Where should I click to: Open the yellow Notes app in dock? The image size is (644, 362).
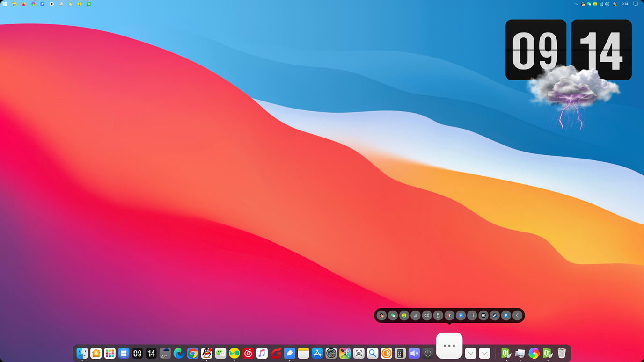(303, 353)
